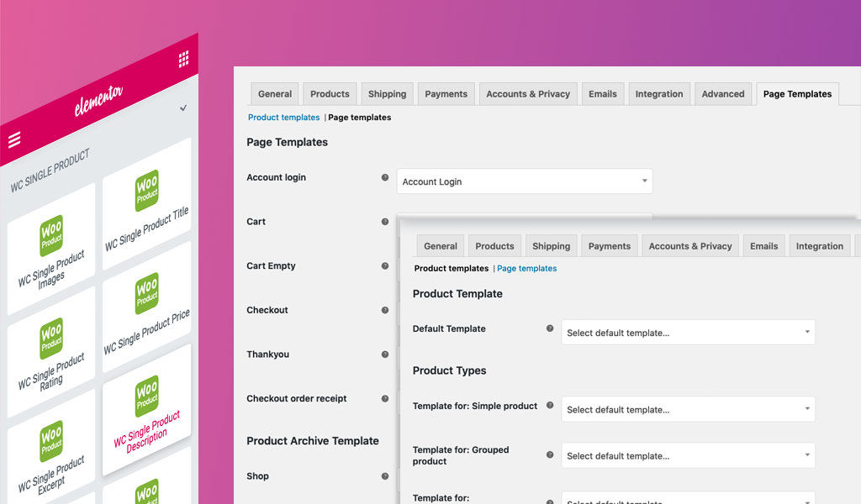The height and width of the screenshot is (504, 861).
Task: Open the Simple product template dropdown
Action: pos(687,409)
